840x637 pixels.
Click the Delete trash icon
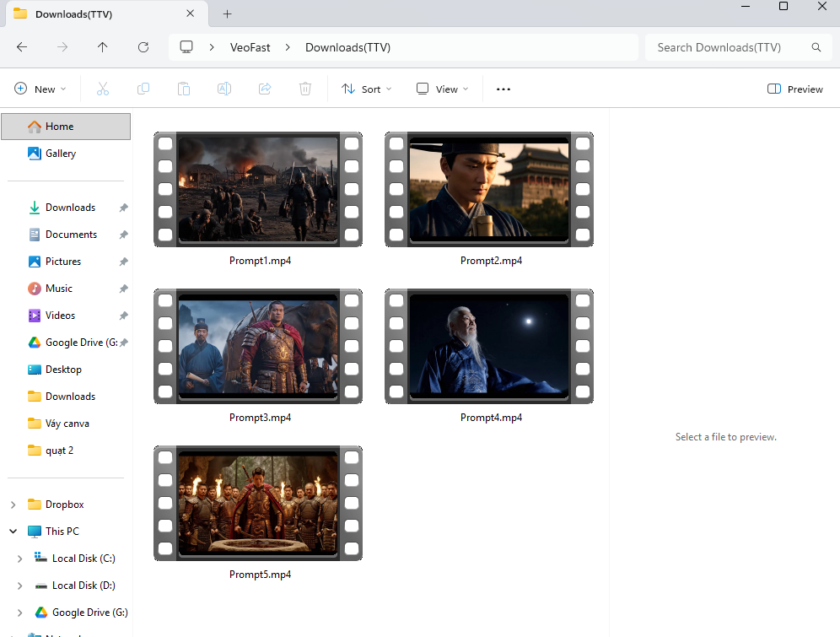305,89
